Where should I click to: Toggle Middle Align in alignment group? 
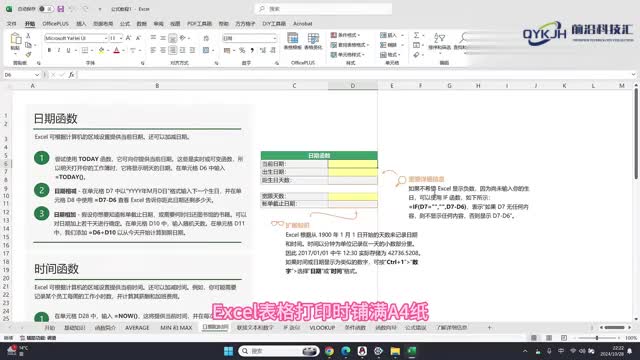[163, 38]
